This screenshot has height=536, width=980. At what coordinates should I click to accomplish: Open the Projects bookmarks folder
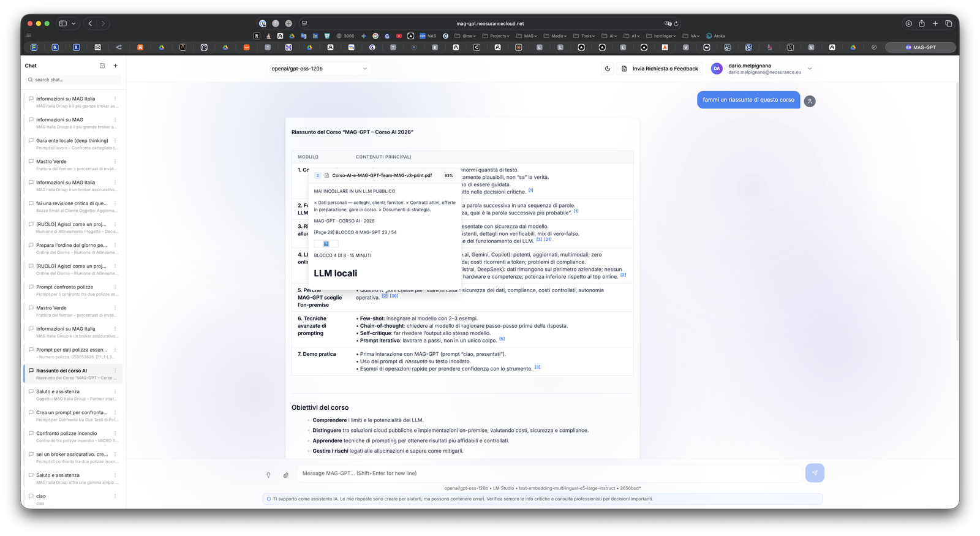click(x=496, y=36)
